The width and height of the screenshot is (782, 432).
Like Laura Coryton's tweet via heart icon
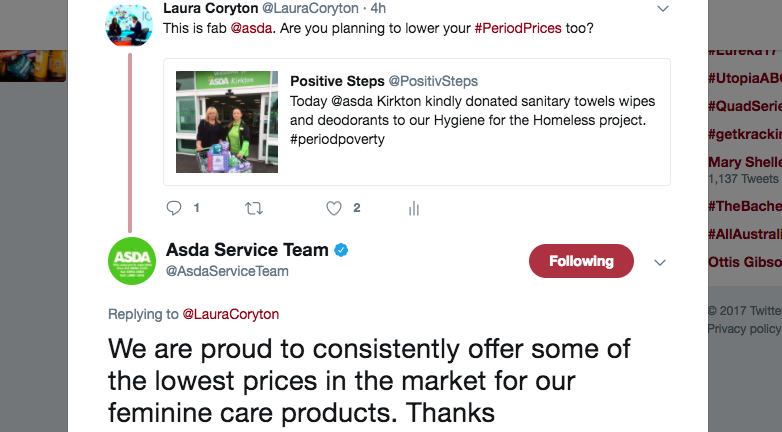(334, 208)
